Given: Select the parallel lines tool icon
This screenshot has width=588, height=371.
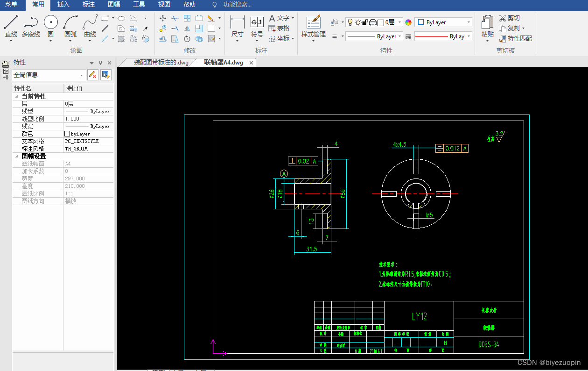Looking at the screenshot, I should click(105, 29).
